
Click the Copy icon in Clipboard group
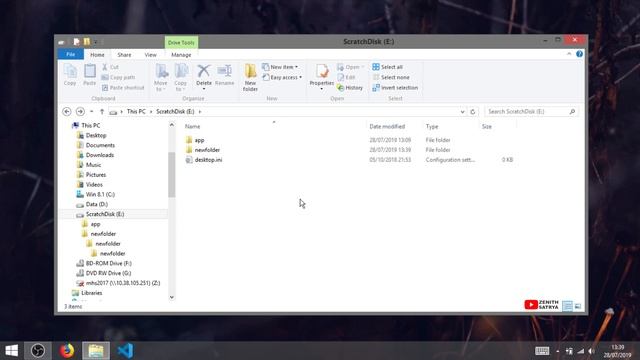pos(70,75)
